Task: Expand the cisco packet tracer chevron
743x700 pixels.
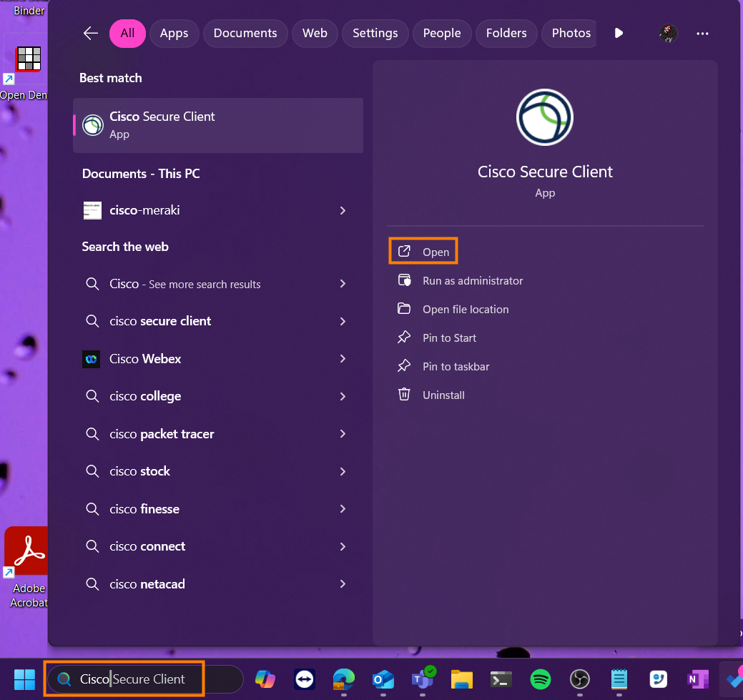Action: pyautogui.click(x=343, y=433)
